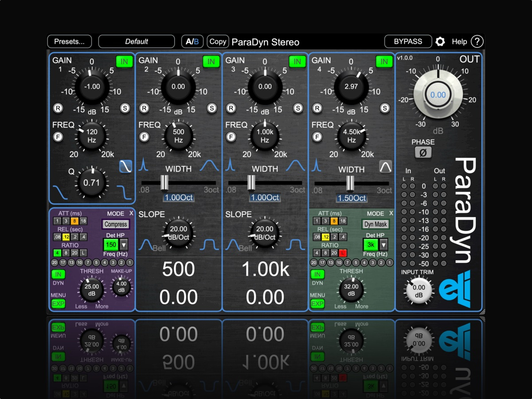Close band 4 dynamics panel with X
Screen dimensions: 532x399
click(x=391, y=213)
